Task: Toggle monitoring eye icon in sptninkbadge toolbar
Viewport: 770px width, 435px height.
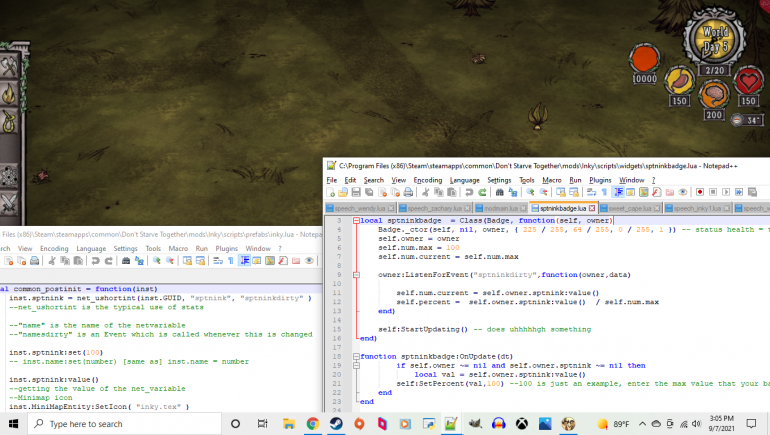Action: pyautogui.click(x=683, y=192)
